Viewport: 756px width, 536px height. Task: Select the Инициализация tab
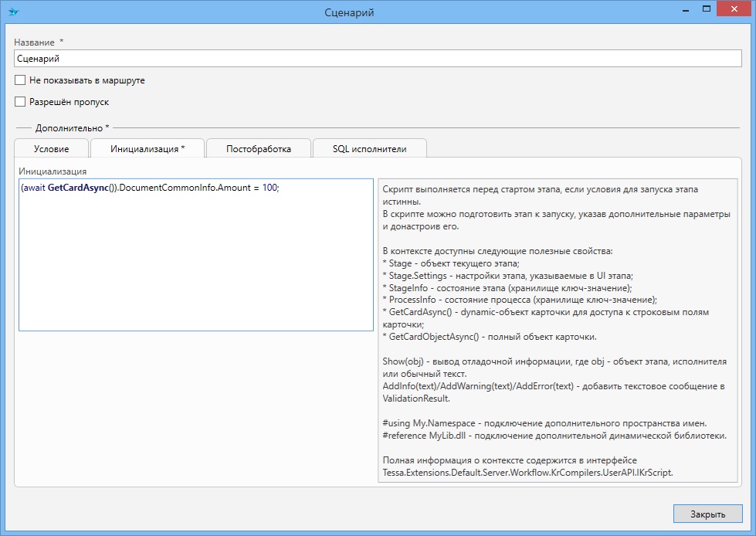tap(147, 149)
